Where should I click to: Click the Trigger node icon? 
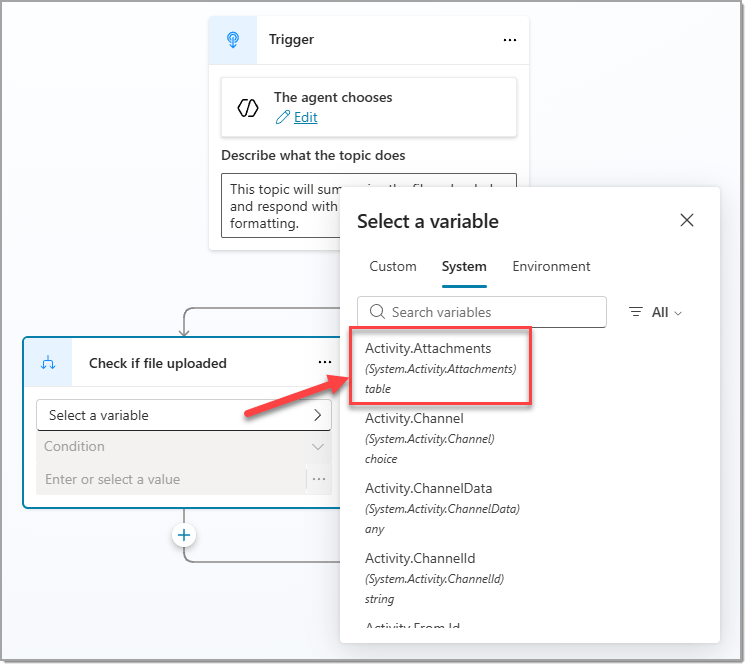click(x=233, y=40)
